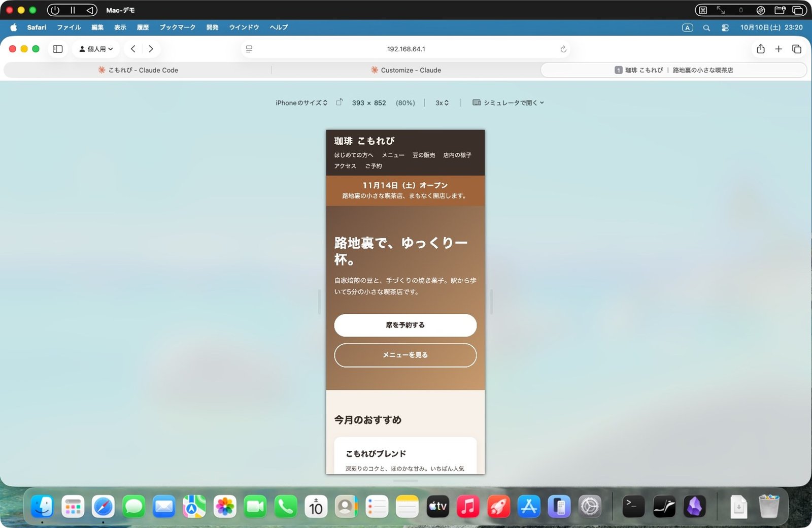Open App Store from the Dock
Screen dimensions: 812x528
pyautogui.click(x=529, y=507)
